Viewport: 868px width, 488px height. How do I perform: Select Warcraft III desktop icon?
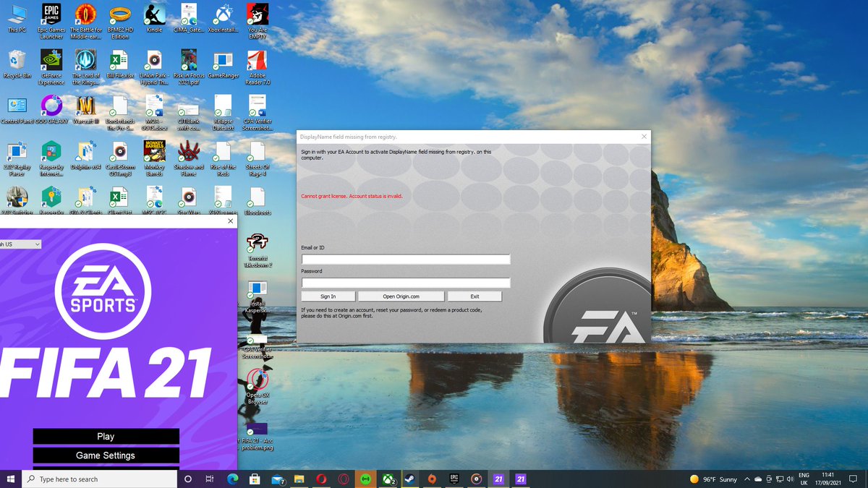(x=86, y=111)
